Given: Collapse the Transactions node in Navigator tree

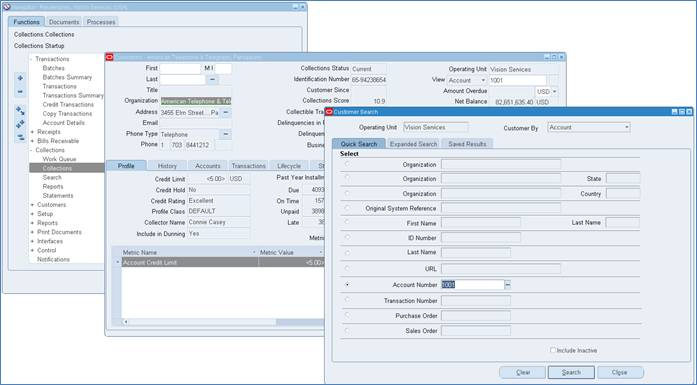Looking at the screenshot, I should tap(32, 59).
